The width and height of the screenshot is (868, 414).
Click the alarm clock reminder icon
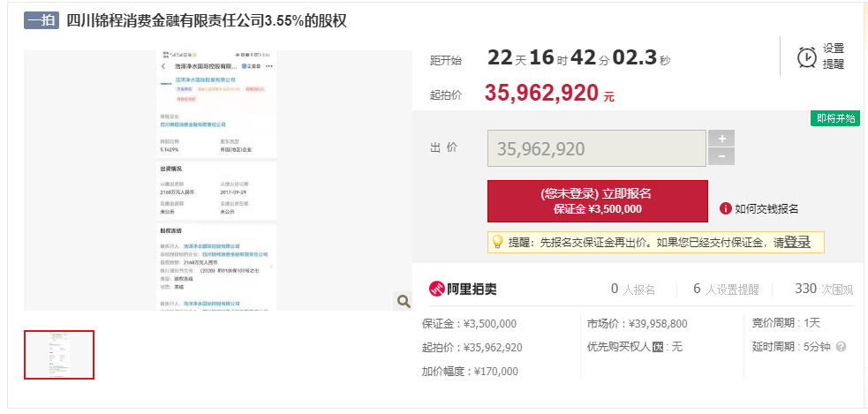pyautogui.click(x=806, y=57)
